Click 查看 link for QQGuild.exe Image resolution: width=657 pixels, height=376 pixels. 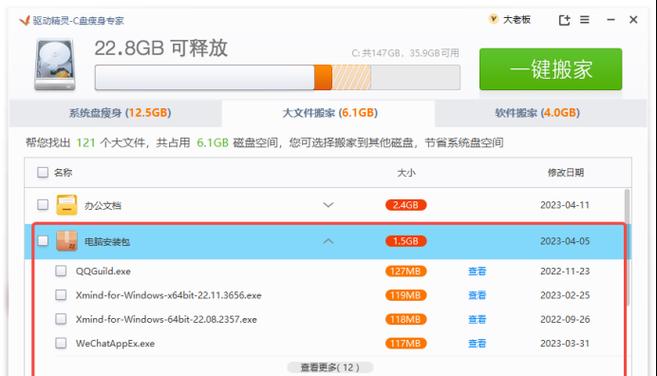coord(477,271)
